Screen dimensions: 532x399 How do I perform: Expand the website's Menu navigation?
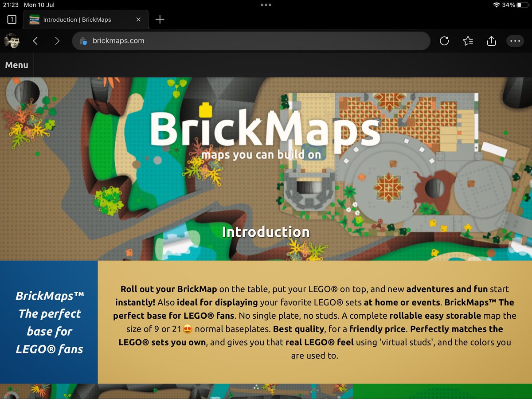(x=16, y=65)
